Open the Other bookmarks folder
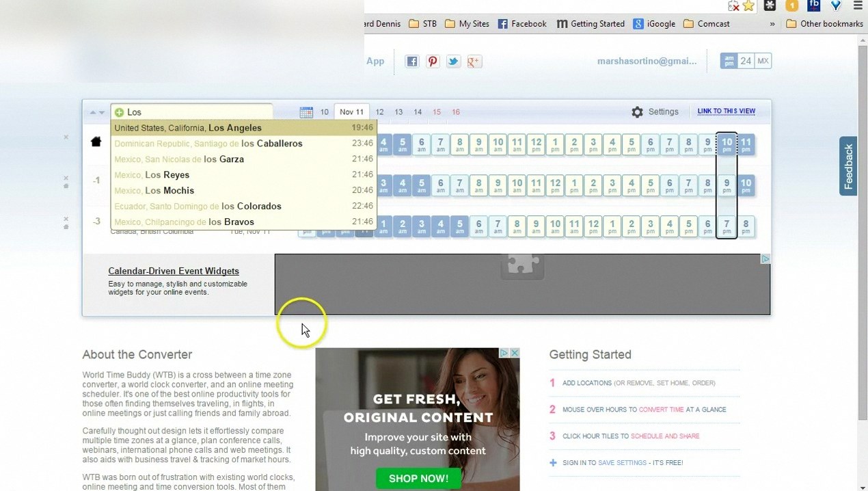Screen dimensions: 868x491 825,24
